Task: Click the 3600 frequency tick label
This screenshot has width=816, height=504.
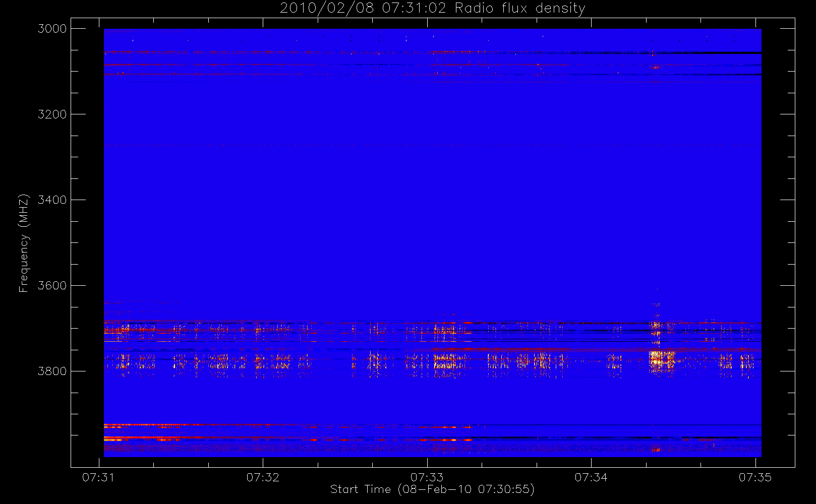Action: tap(52, 286)
